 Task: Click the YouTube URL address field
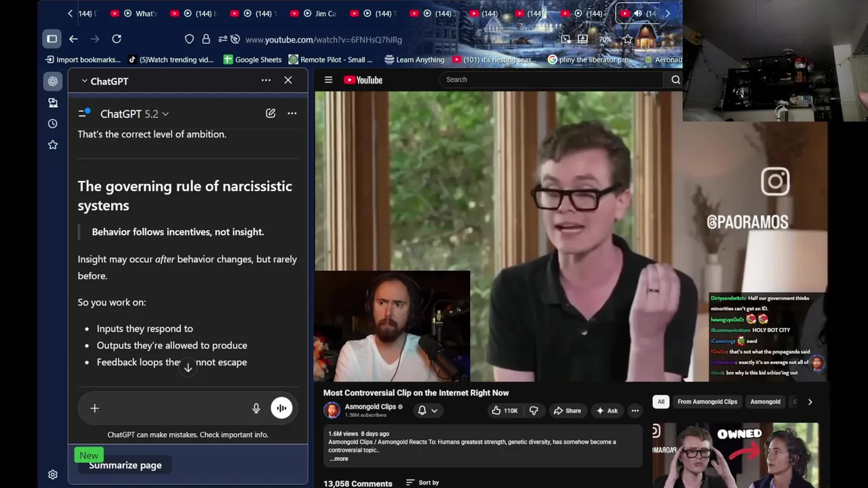[x=323, y=39]
